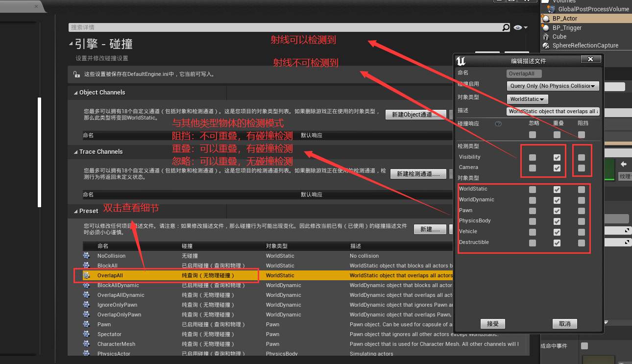Open the eye view options menu

coord(520,28)
